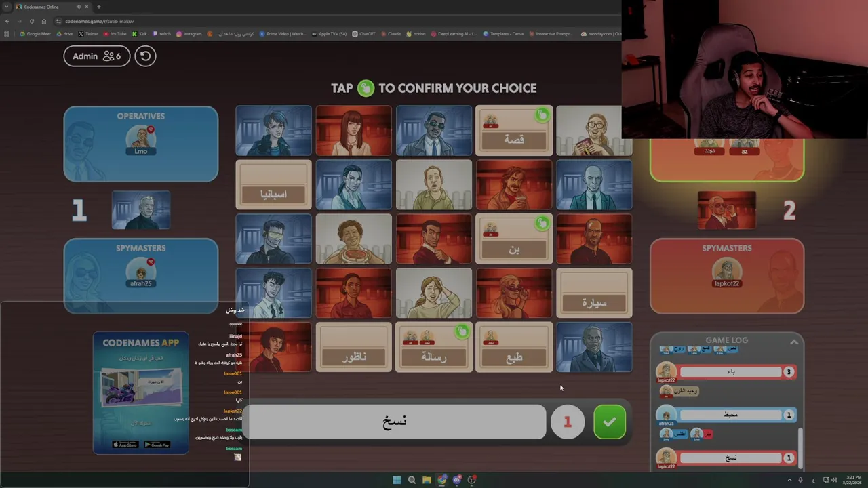Open the Templates - Canva bookmark
This screenshot has height=488, width=868.
point(503,34)
